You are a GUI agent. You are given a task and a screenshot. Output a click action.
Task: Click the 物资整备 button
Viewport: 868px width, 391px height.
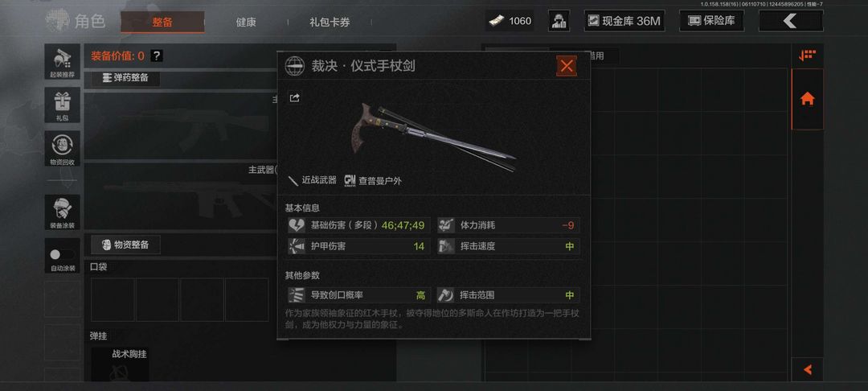click(125, 245)
